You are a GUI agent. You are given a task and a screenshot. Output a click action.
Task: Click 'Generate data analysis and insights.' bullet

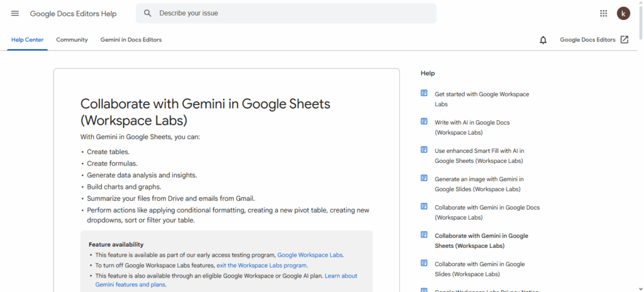click(x=142, y=175)
